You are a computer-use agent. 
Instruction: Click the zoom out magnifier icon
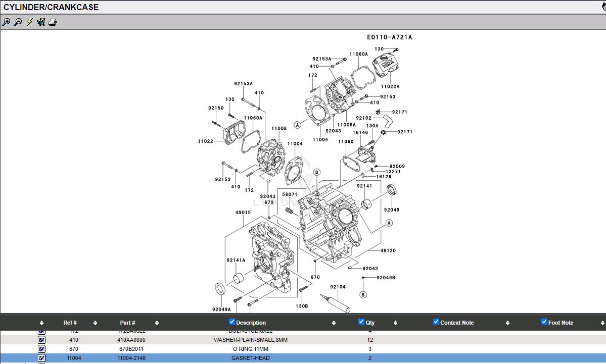(x=18, y=22)
